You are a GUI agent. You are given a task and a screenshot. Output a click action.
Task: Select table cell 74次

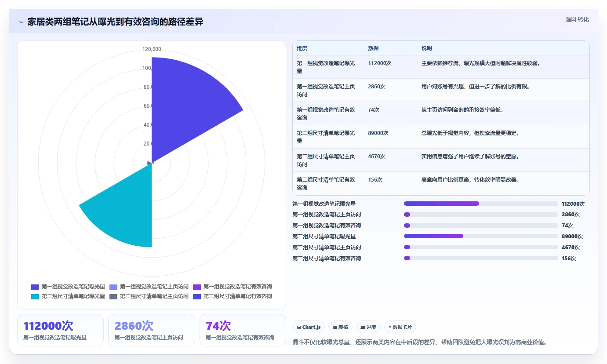374,110
